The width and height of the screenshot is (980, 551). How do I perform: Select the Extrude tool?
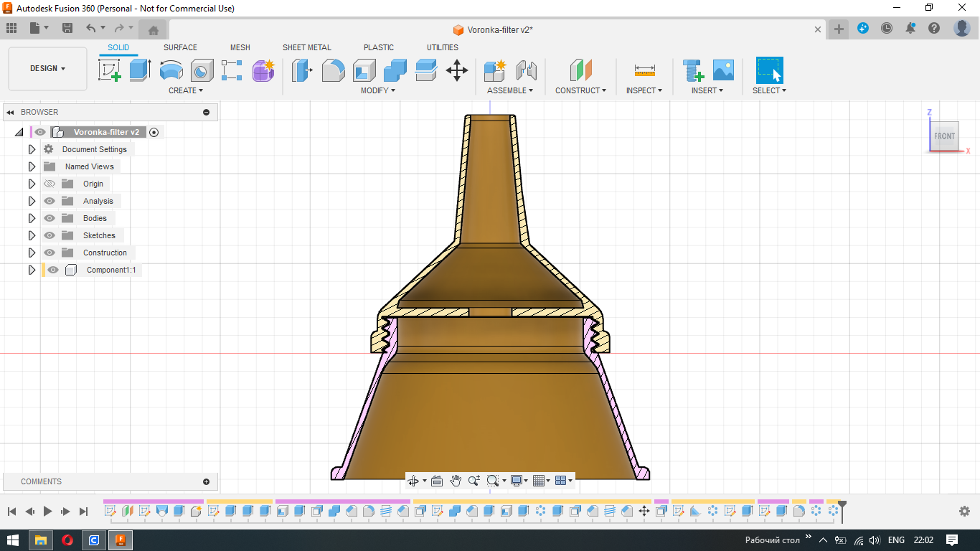click(x=140, y=70)
